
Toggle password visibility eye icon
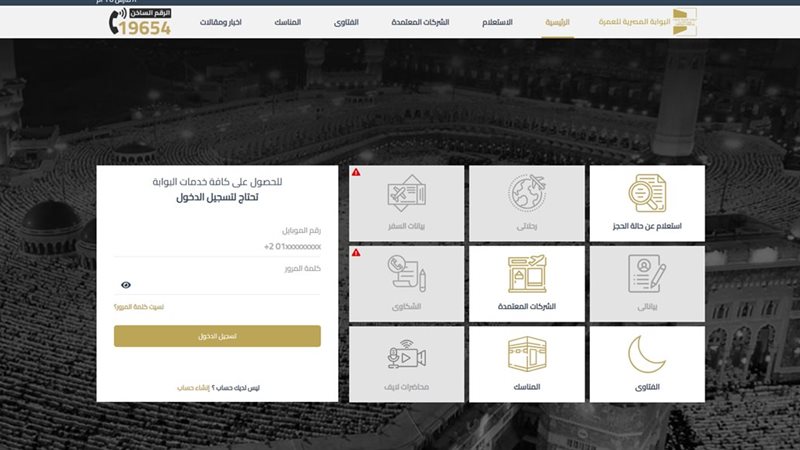point(126,285)
